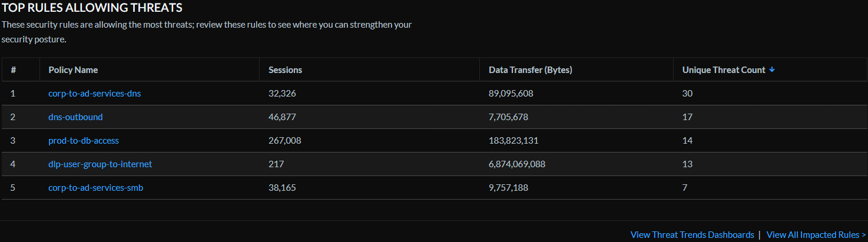Image resolution: width=868 pixels, height=242 pixels.
Task: Click the sort arrow beside Unique Threat Count
Action: [772, 69]
